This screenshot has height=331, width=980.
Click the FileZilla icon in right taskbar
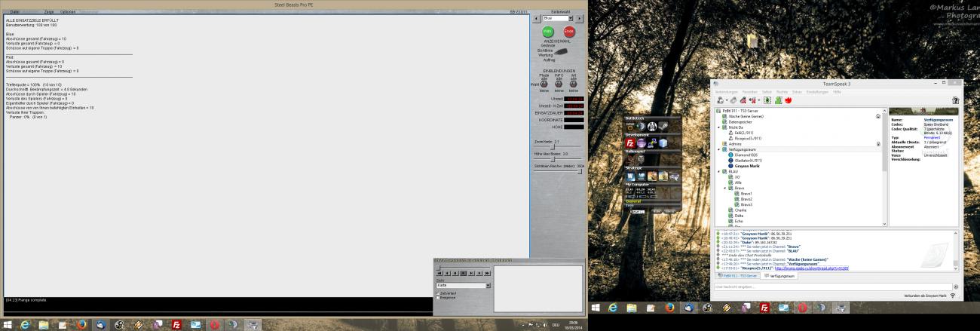[x=763, y=308]
